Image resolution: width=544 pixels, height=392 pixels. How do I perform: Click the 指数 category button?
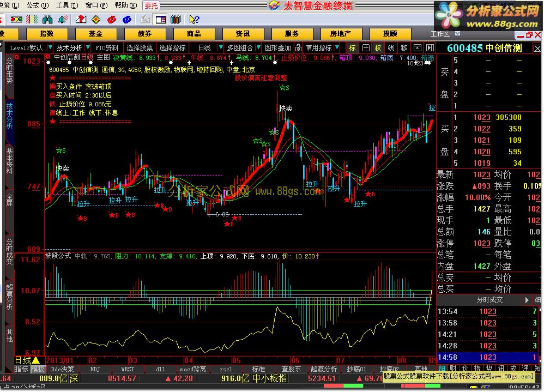46,34
